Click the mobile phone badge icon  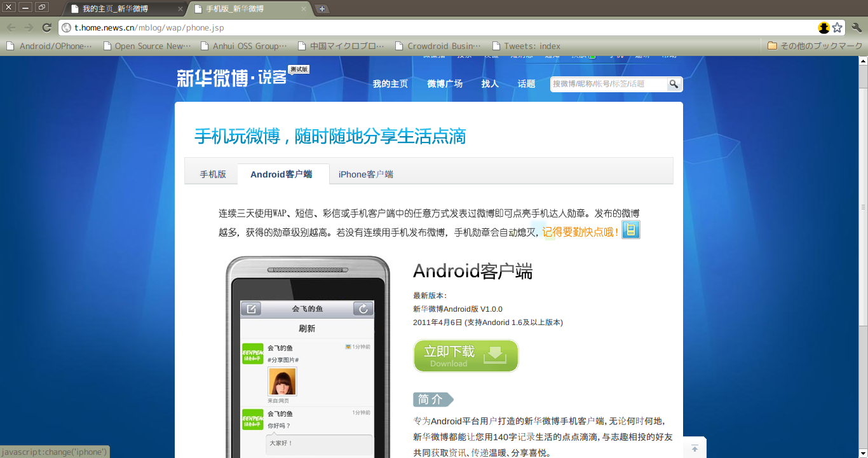tap(631, 230)
